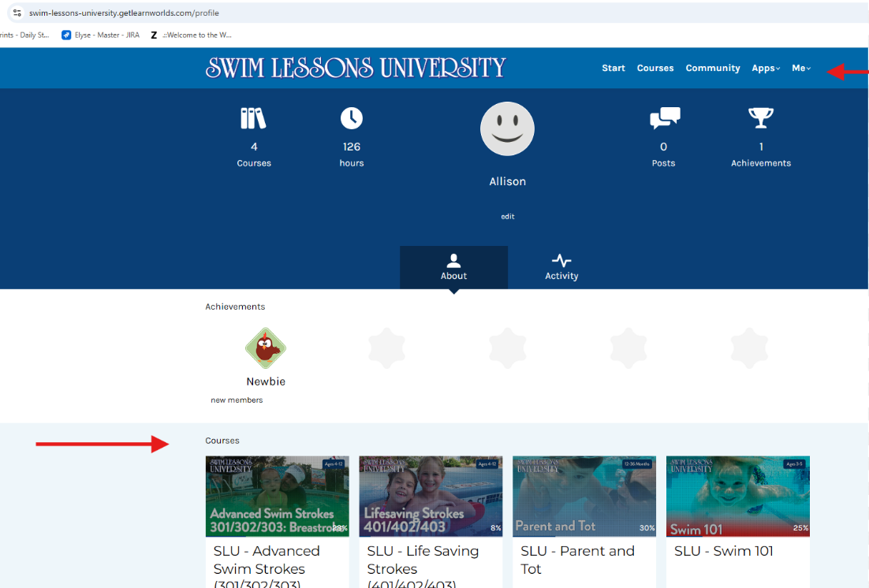Click the Achievements section heading
The width and height of the screenshot is (869, 588).
[235, 307]
